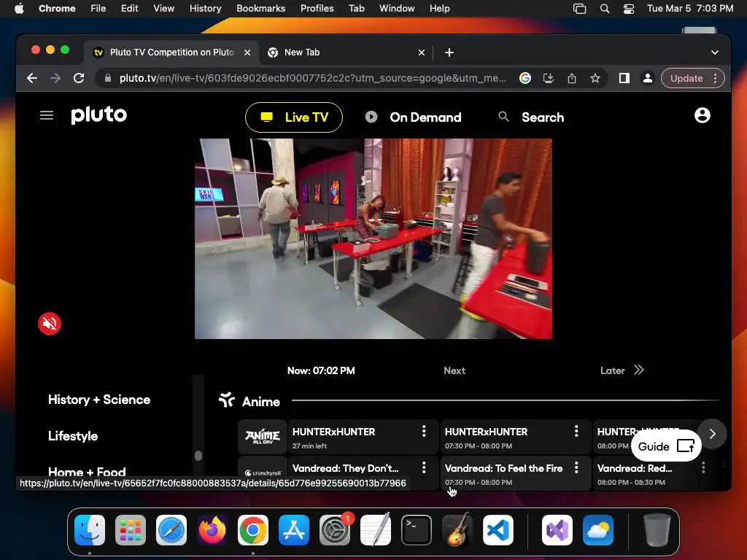Viewport: 747px width, 560px height.
Task: Click the Search magnifier icon on Pluto
Action: (x=503, y=116)
